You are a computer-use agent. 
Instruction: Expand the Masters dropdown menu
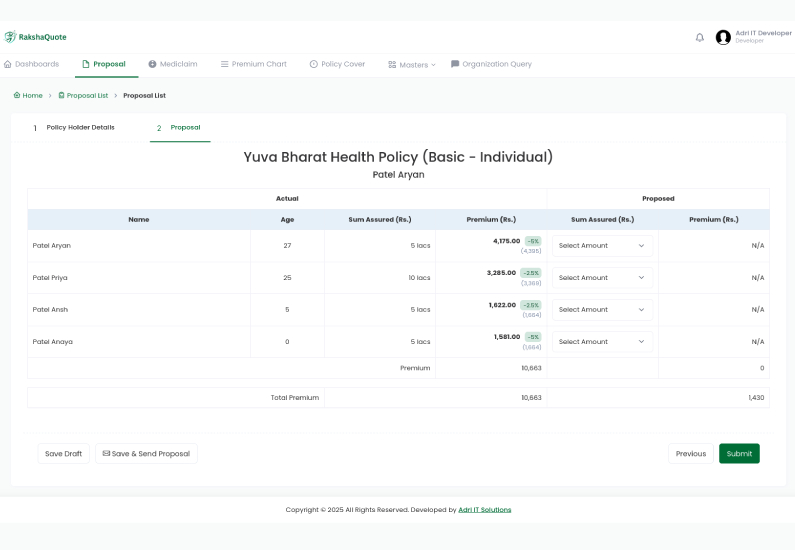[x=412, y=65]
